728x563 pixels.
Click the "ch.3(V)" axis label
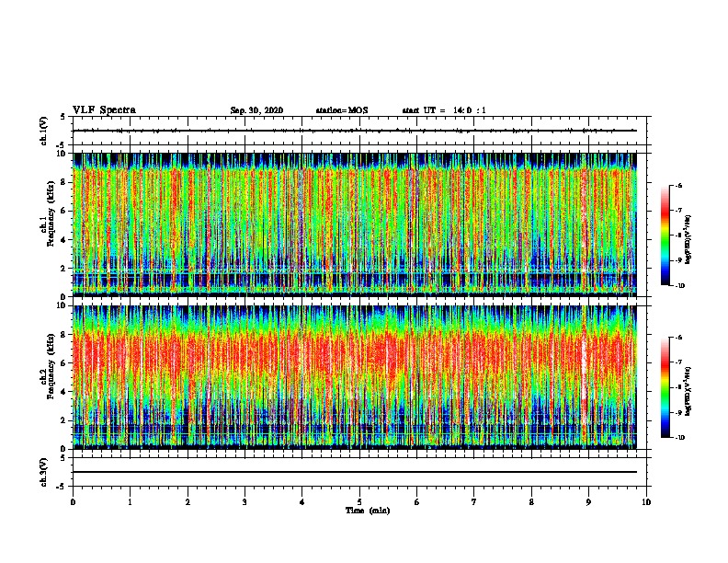coord(43,472)
